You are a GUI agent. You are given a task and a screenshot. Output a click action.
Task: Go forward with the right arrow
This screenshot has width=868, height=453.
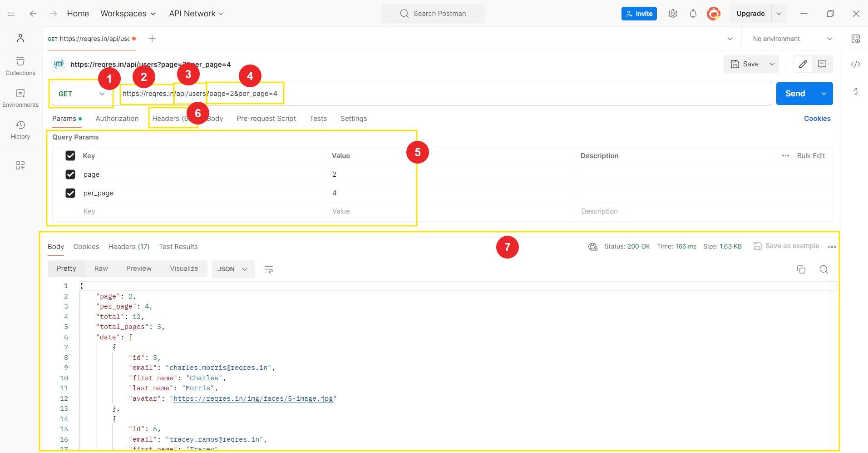tap(54, 14)
